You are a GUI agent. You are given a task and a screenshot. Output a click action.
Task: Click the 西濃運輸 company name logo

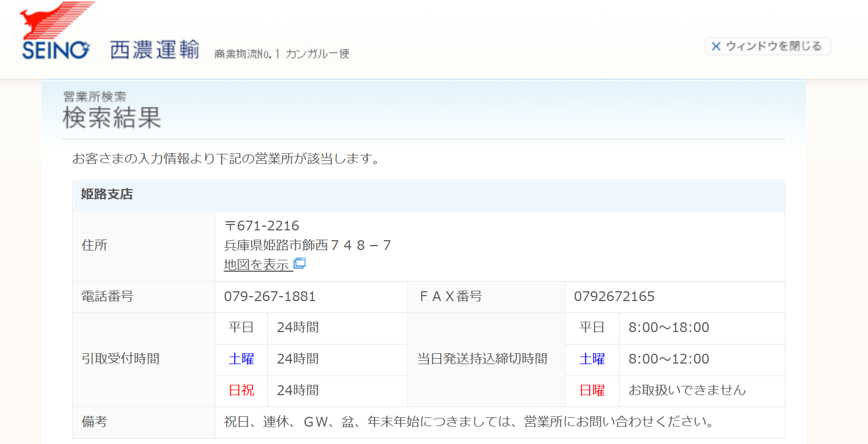pyautogui.click(x=155, y=49)
